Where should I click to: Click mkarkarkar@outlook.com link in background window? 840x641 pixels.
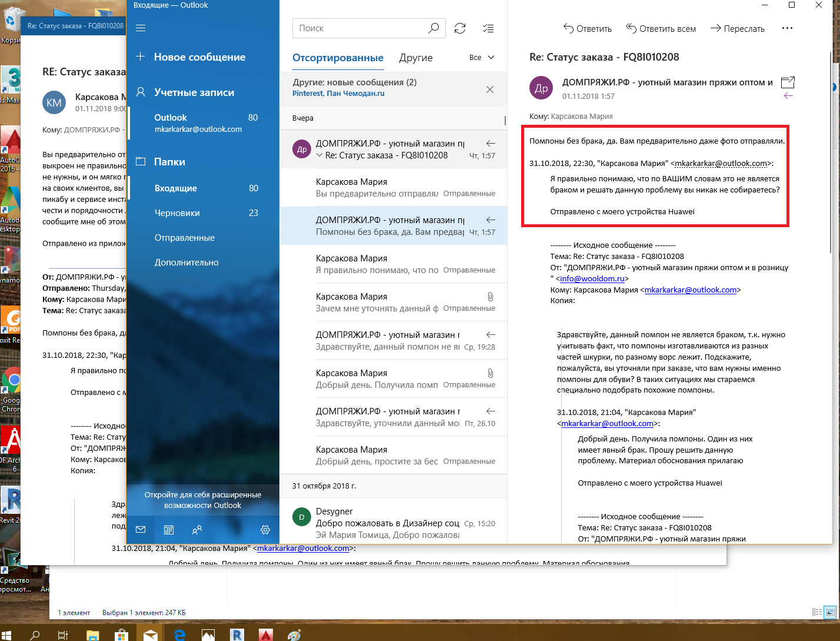click(x=303, y=548)
